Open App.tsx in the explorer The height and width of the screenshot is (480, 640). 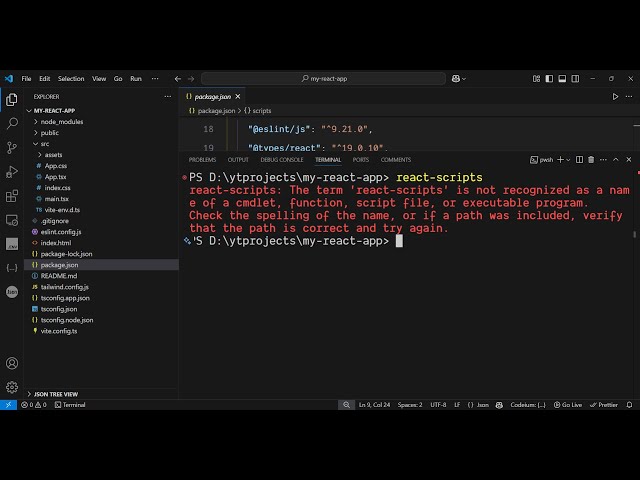click(56, 177)
